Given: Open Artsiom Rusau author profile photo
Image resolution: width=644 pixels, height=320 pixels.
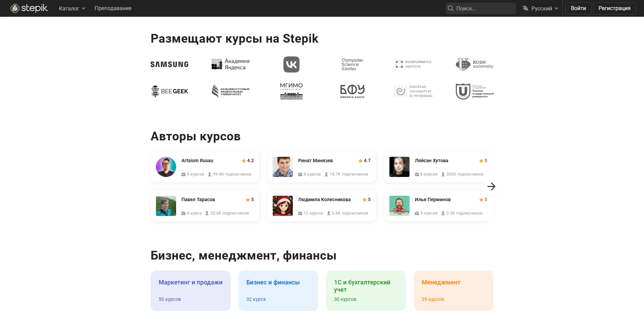Looking at the screenshot, I should pyautogui.click(x=166, y=167).
